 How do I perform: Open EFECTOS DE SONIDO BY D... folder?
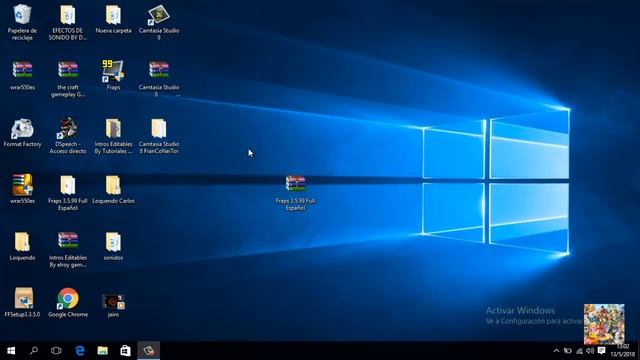68,22
